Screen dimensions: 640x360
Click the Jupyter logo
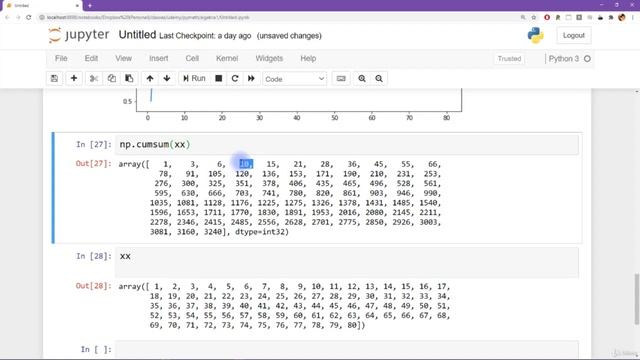click(79, 35)
